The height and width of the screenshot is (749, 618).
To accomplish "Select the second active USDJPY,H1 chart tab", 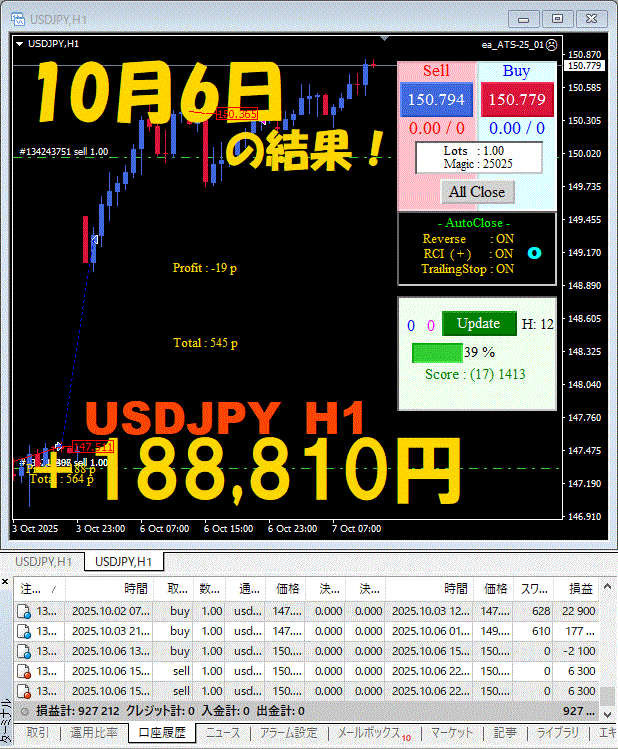I will [124, 562].
